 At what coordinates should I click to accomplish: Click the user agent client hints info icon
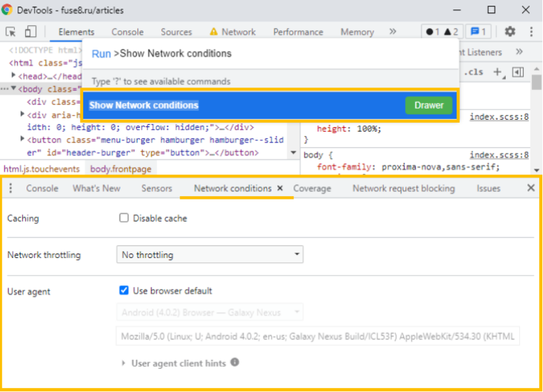point(235,362)
